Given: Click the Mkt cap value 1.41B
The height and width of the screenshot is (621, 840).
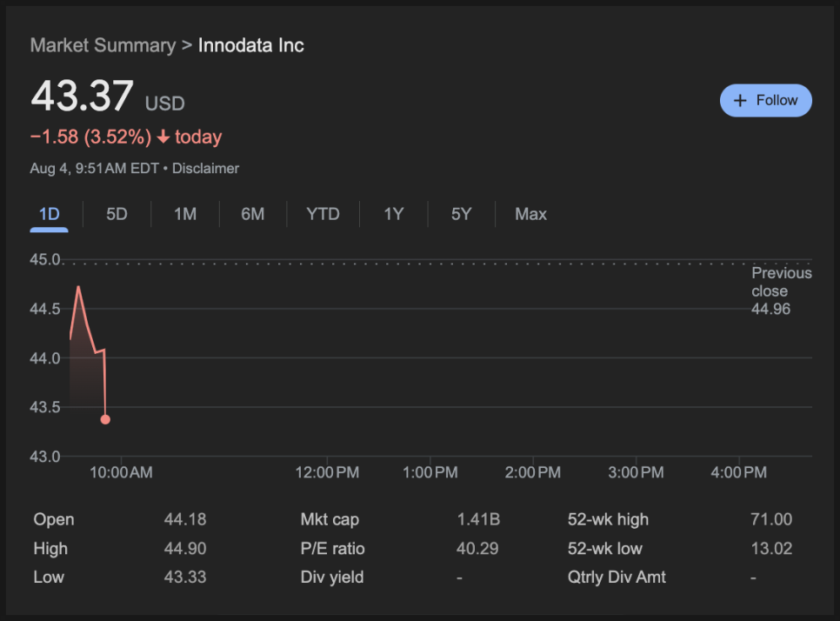Looking at the screenshot, I should [x=478, y=519].
